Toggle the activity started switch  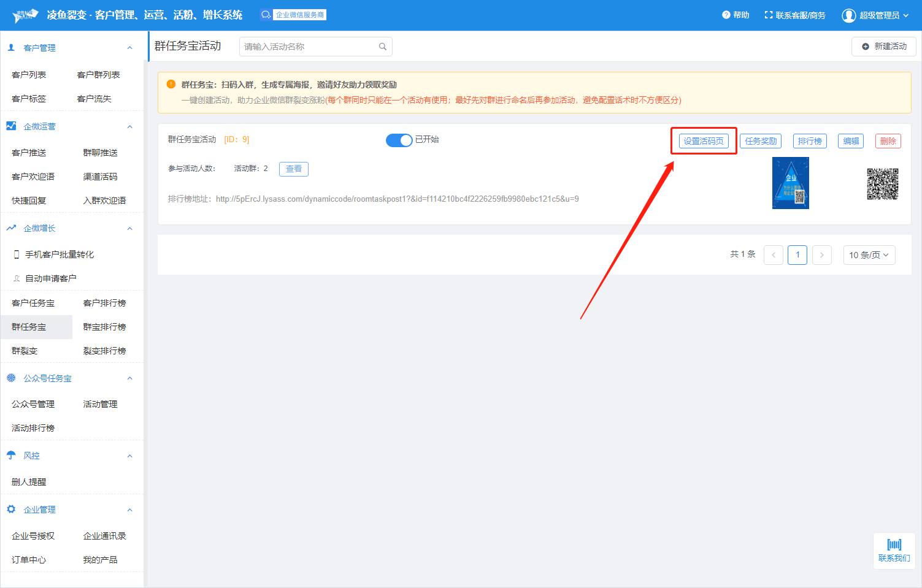click(x=399, y=140)
